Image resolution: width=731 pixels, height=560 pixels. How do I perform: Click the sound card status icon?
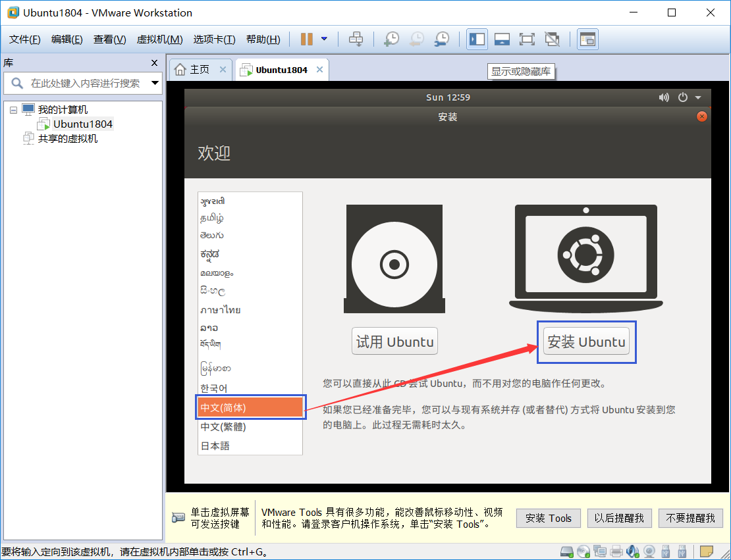coord(633,552)
